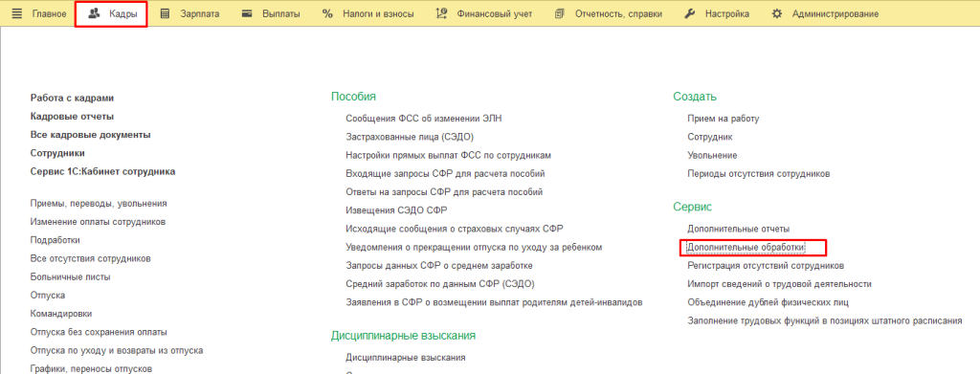Open Застрахованные лица (СЭДО)
This screenshot has height=374, width=980.
(x=410, y=136)
